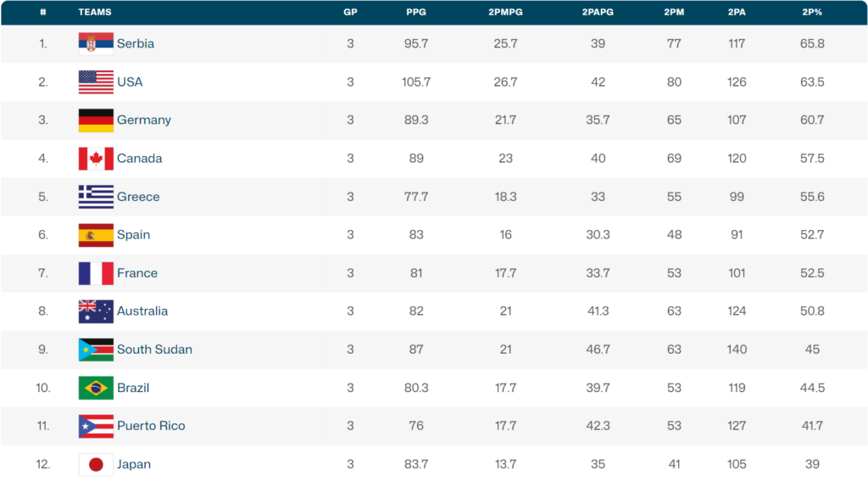Sort by the 2PAPG column header
This screenshot has width=868, height=487.
[598, 12]
